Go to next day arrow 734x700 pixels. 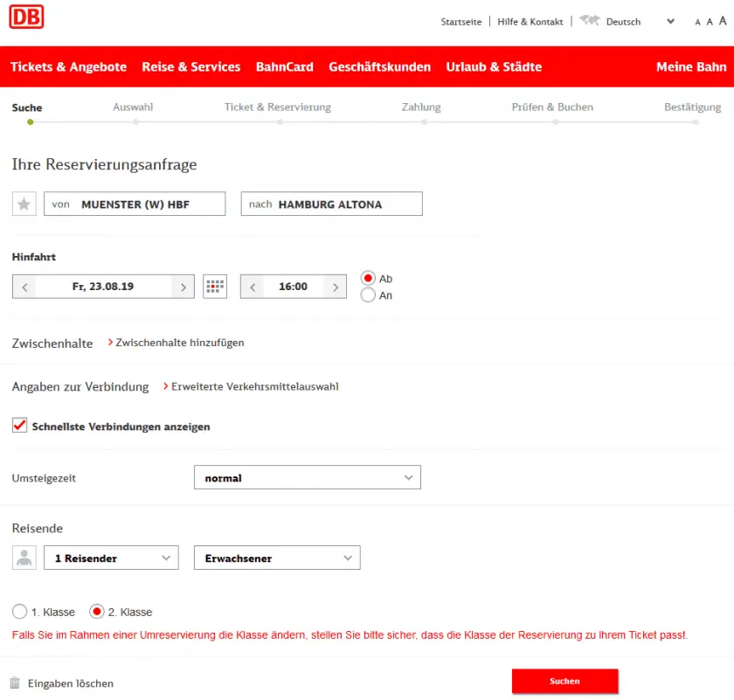coord(183,287)
